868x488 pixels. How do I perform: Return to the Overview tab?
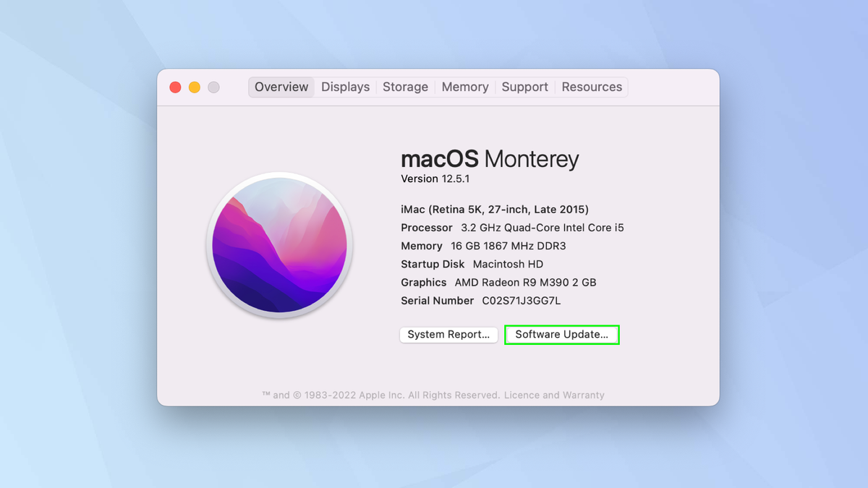pyautogui.click(x=281, y=87)
